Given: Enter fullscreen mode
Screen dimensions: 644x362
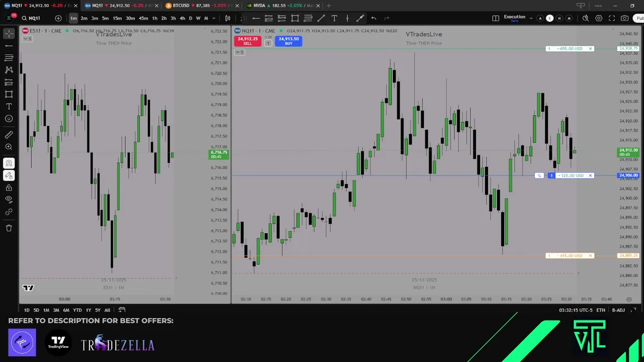Looking at the screenshot, I should click(x=612, y=18).
